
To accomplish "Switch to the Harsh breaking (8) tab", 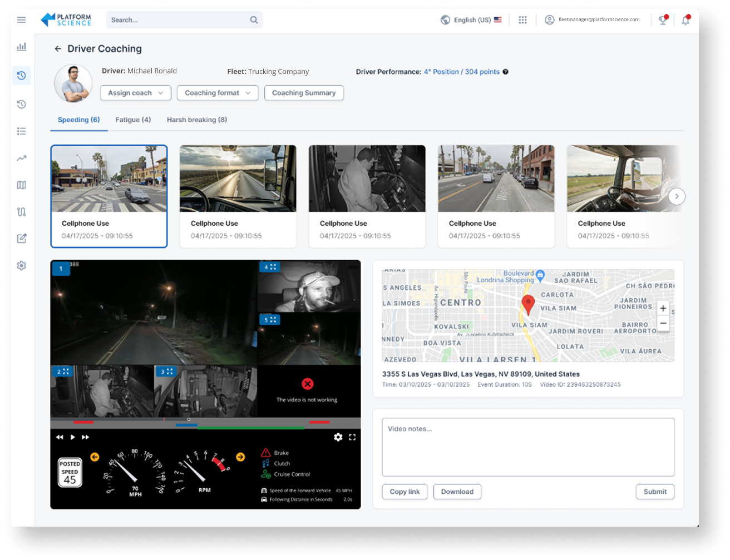I will (196, 120).
